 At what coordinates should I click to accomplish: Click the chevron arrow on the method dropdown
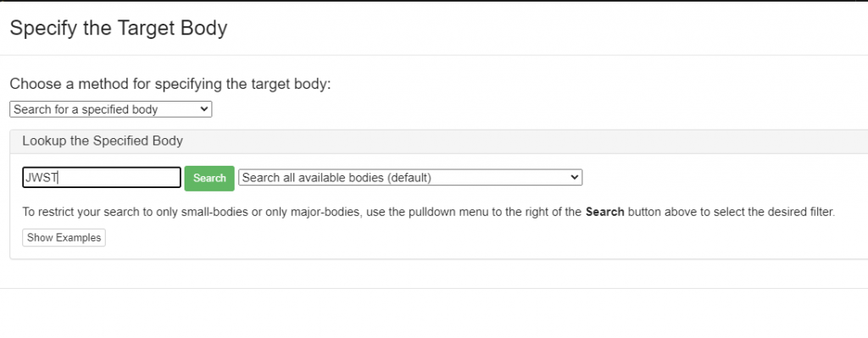204,109
